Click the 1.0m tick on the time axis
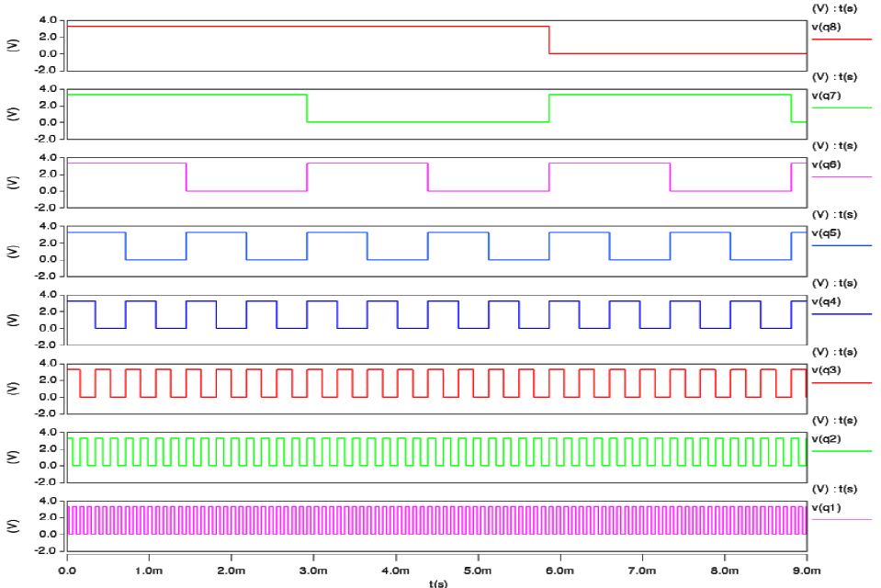Image resolution: width=881 pixels, height=588 pixels. click(x=149, y=571)
